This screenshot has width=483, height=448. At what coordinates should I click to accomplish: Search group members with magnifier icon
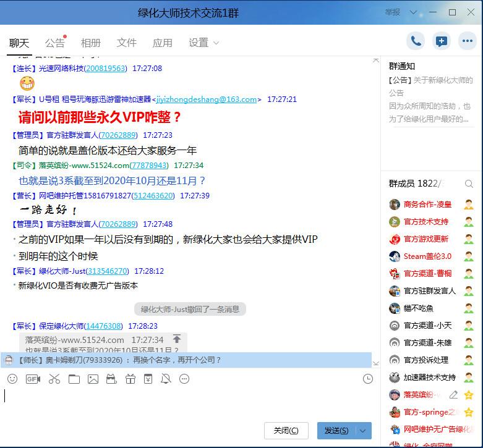[469, 184]
